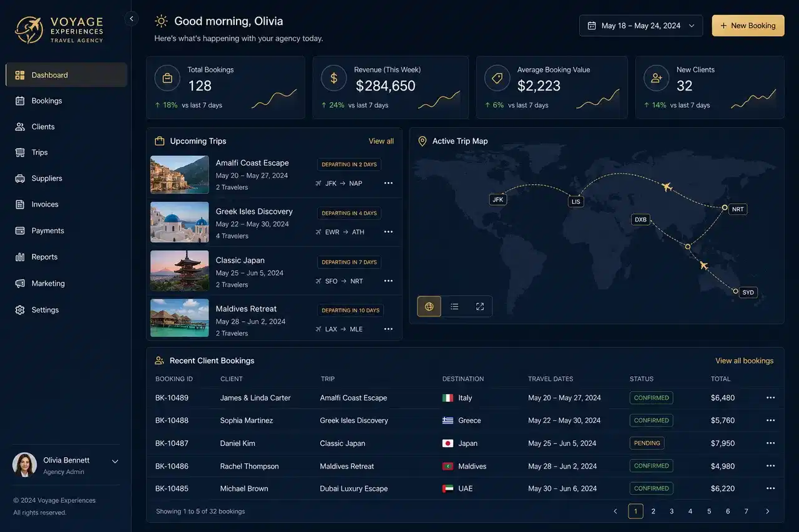Click the NRT marker on the map

pyautogui.click(x=738, y=210)
